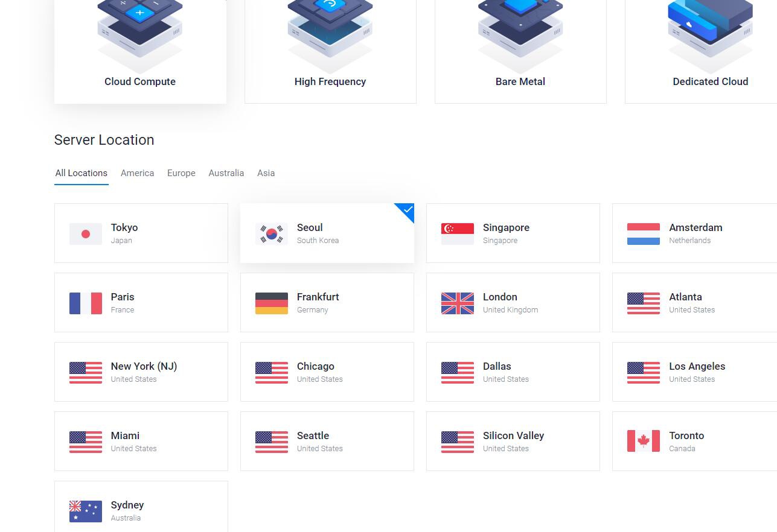The image size is (777, 532).
Task: Click the Japan flag for Tokyo
Action: [x=86, y=234]
